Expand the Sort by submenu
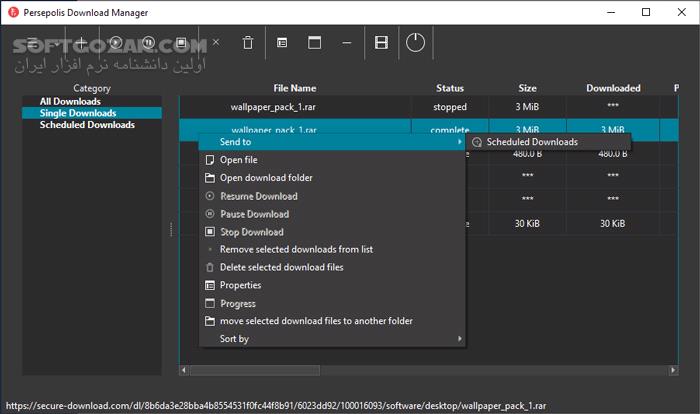700x414 pixels. 332,339
